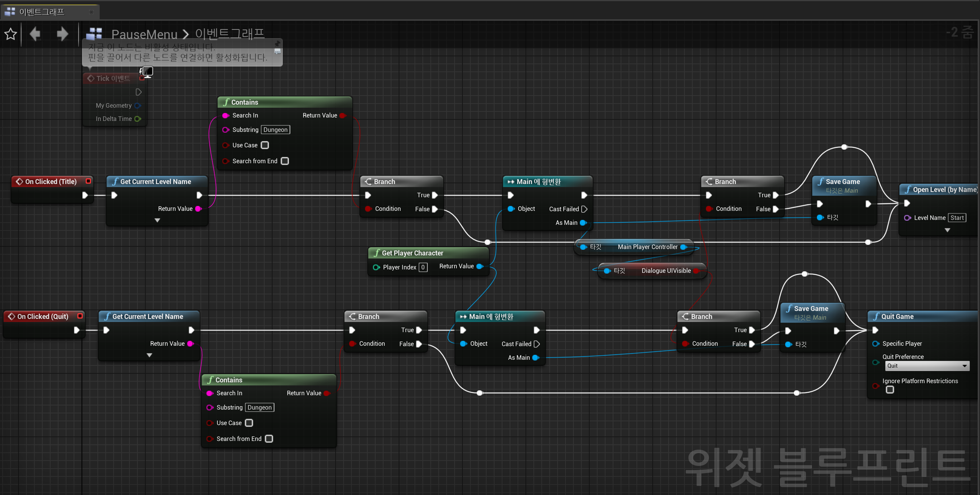Image resolution: width=980 pixels, height=495 pixels.
Task: Click the Level Name field showing Start
Action: [x=958, y=217]
